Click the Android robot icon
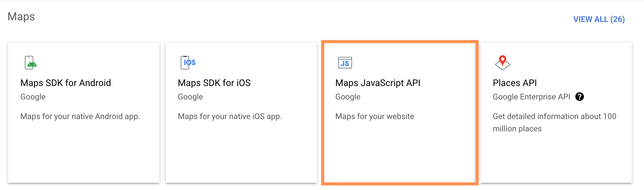 pyautogui.click(x=31, y=63)
